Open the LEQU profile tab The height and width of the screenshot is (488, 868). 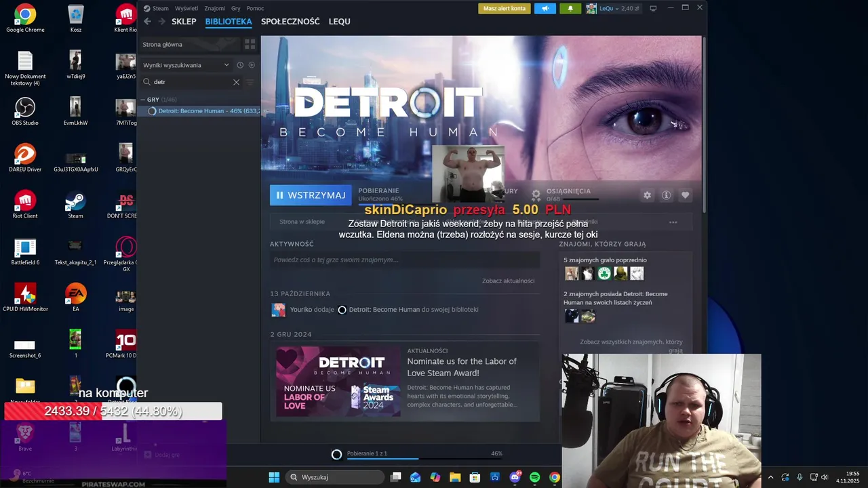click(x=340, y=22)
